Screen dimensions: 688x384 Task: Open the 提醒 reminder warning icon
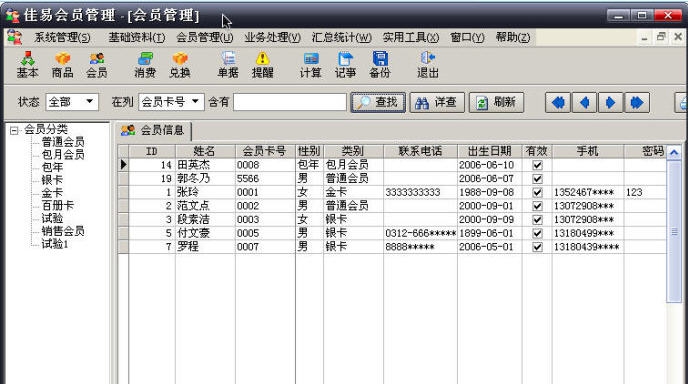[x=262, y=65]
